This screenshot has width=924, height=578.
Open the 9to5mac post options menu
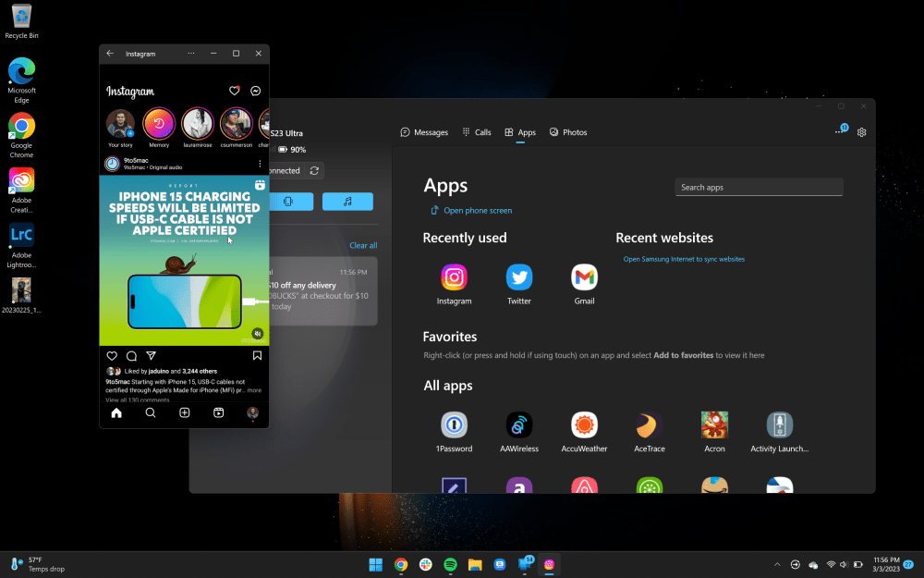[260, 164]
